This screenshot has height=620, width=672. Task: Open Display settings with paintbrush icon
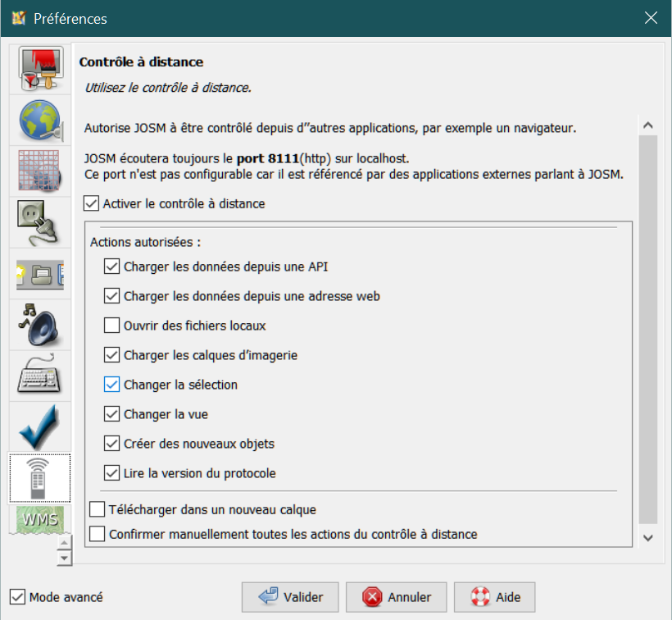click(39, 70)
